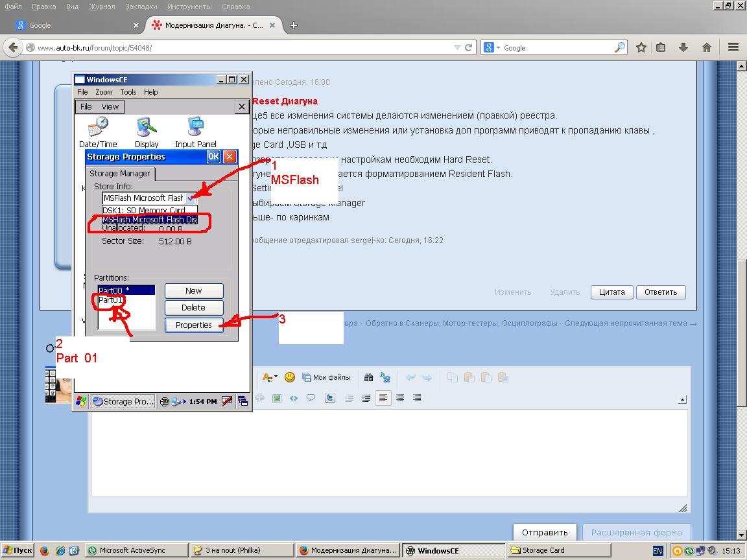The width and height of the screenshot is (747, 560).
Task: Click the Пуск start button
Action: pyautogui.click(x=18, y=550)
